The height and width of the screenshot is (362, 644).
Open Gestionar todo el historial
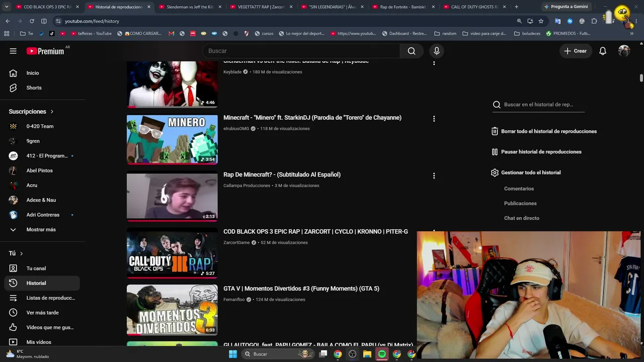(526, 172)
